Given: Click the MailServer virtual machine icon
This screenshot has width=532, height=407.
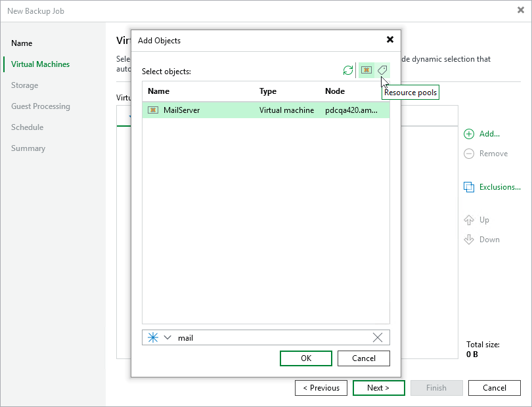Looking at the screenshot, I should point(152,110).
